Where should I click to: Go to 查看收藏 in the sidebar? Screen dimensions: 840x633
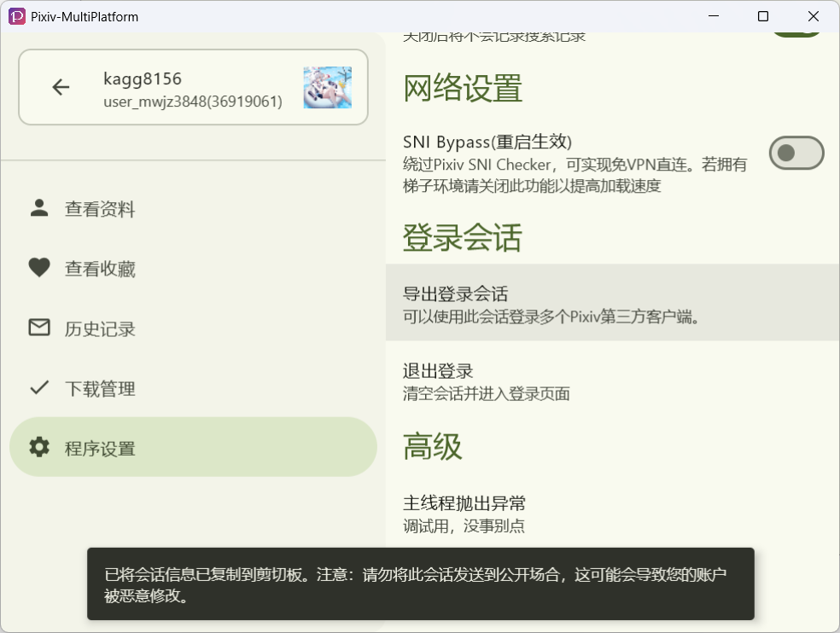click(x=194, y=269)
